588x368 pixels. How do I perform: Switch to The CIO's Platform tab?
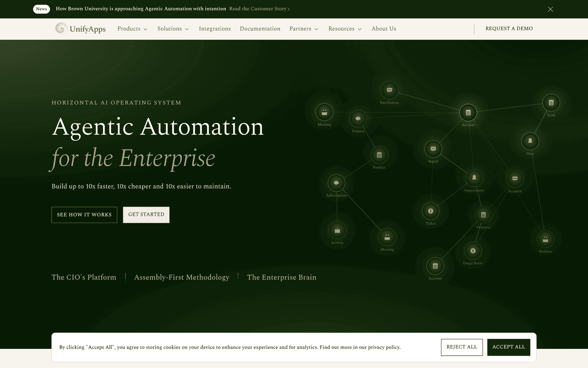(x=84, y=277)
